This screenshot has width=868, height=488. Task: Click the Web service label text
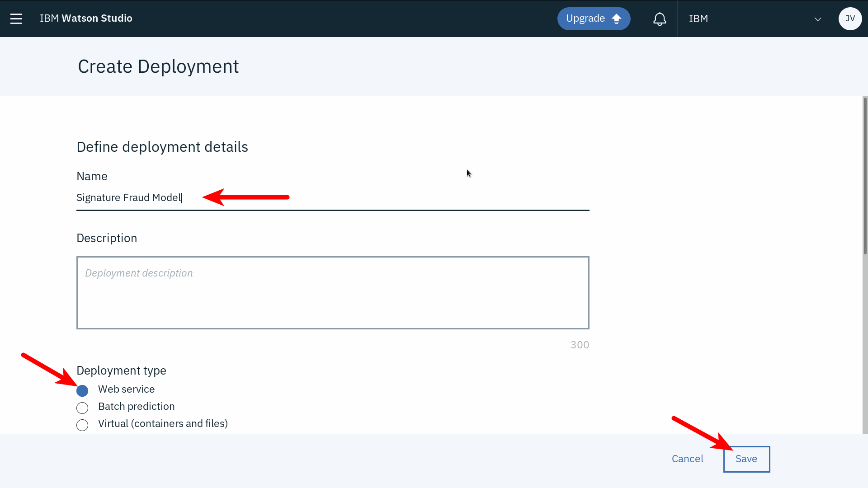126,389
